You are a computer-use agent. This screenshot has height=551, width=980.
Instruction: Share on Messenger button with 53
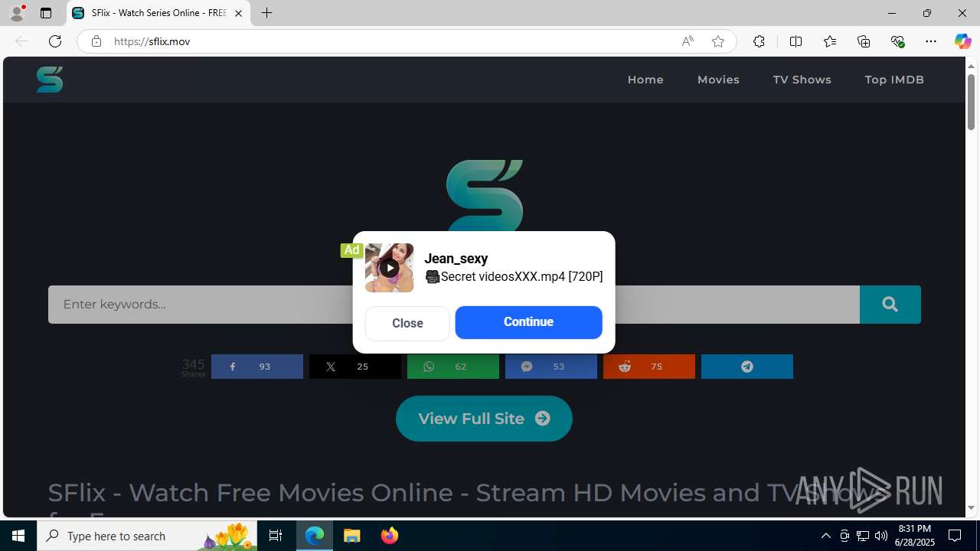click(x=551, y=367)
